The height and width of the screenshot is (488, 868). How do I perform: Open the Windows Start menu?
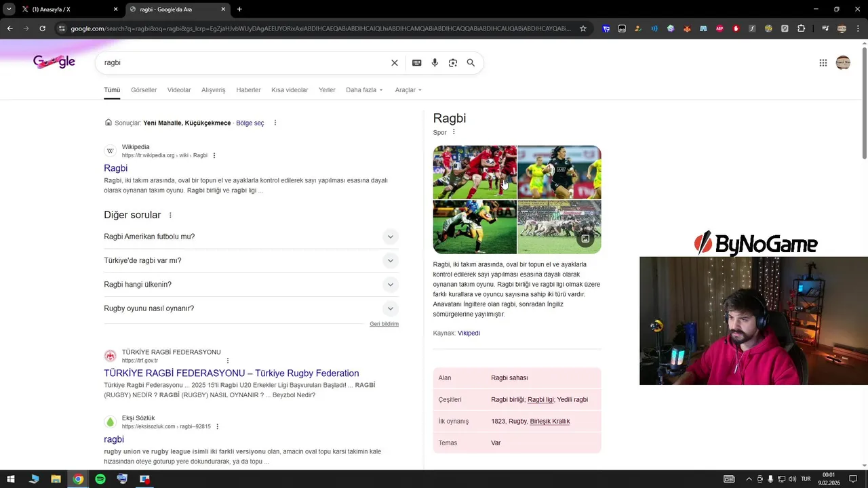[x=11, y=479]
